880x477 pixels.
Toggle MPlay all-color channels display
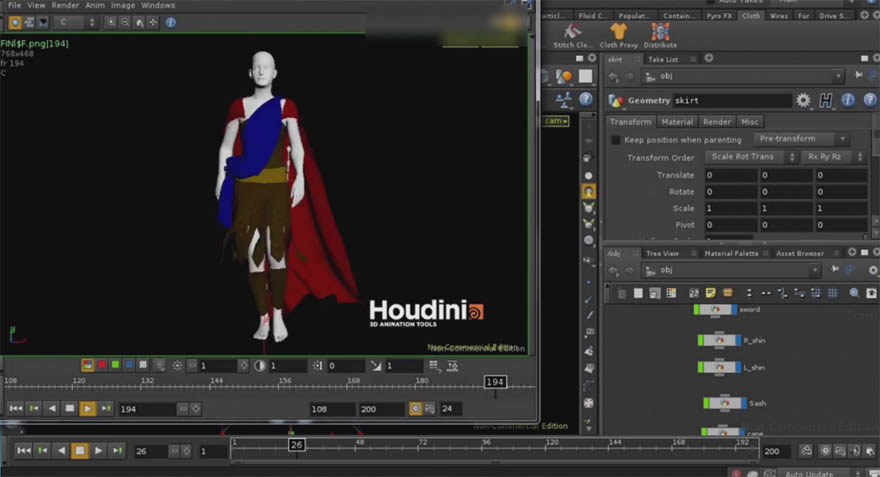88,365
